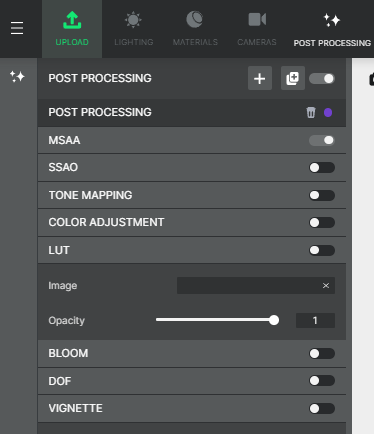374x434 pixels.
Task: Expand the Bloom section
Action: pos(192,353)
